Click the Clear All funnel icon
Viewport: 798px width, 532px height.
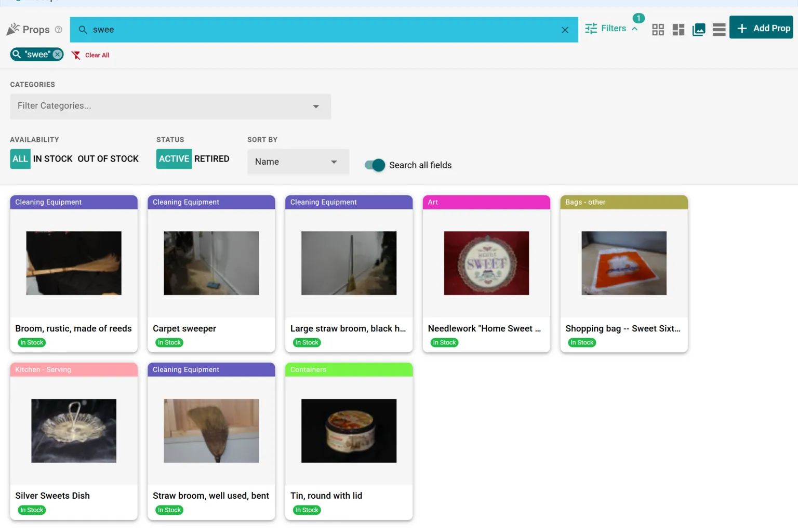click(x=75, y=55)
